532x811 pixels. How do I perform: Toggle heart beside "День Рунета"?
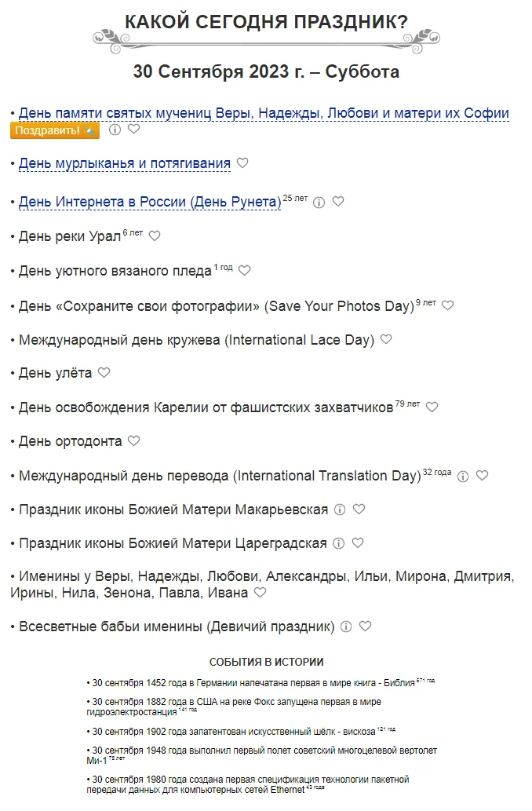(338, 201)
